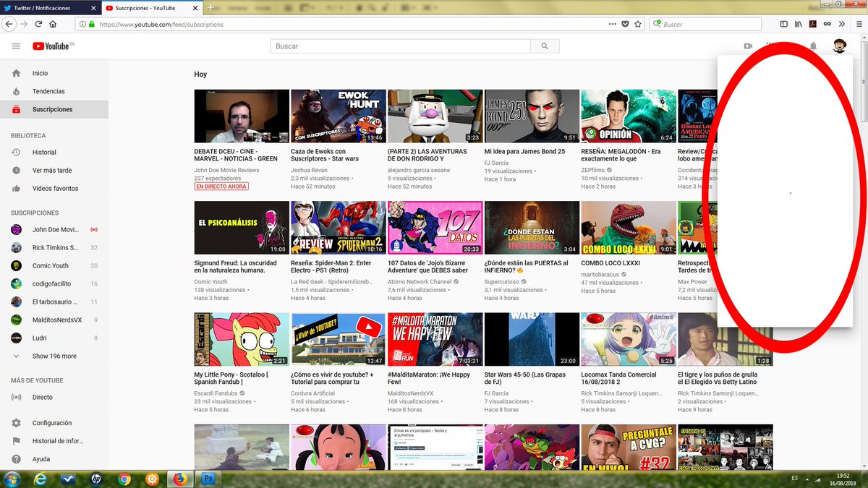Click the private mask extension icon
Viewport: 868px width, 488px height.
827,24
